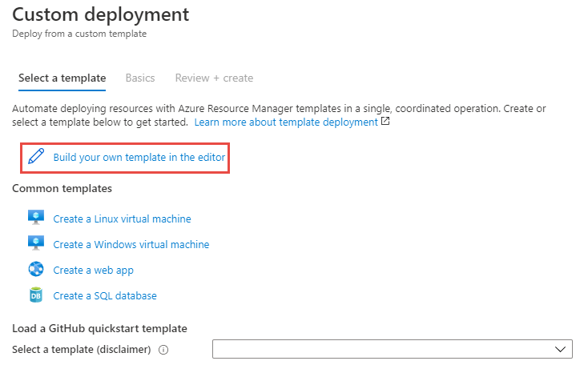Follow 'Learn more about template deployment' link
Screen dimensions: 588x385
[x=286, y=122]
